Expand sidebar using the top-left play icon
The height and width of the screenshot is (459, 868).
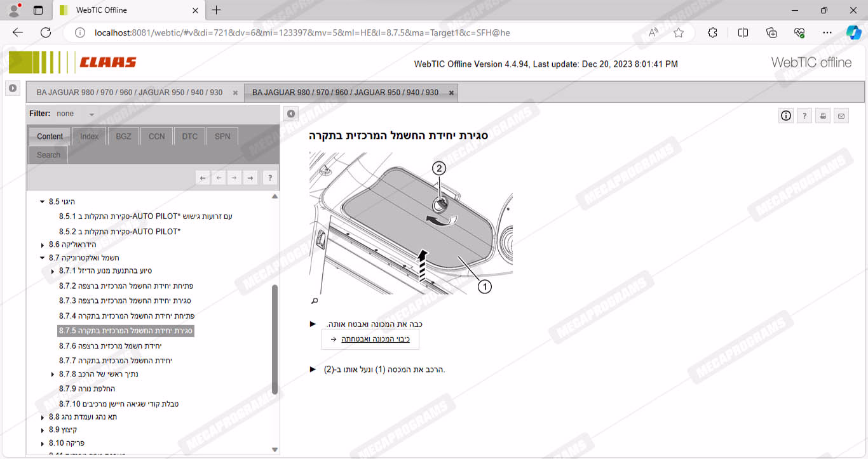point(13,88)
